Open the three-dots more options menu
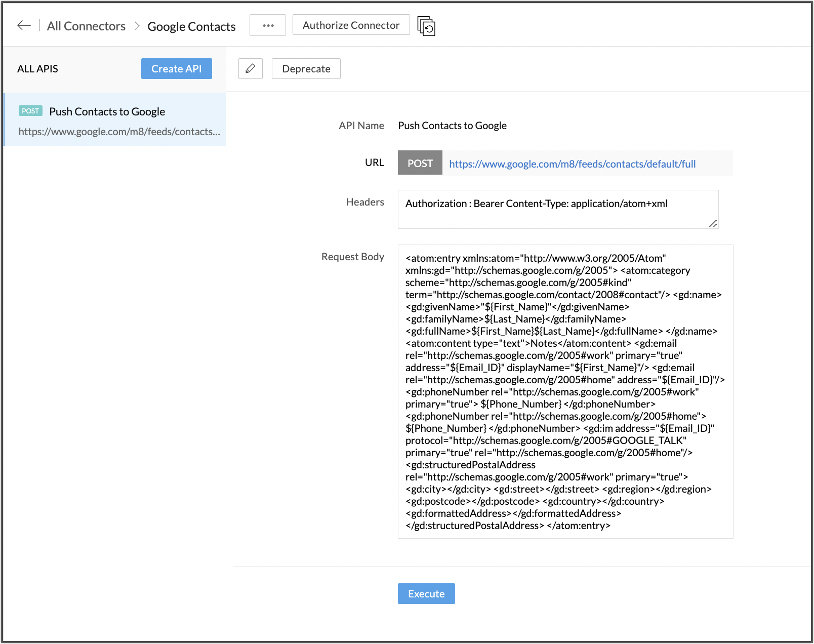Image resolution: width=814 pixels, height=644 pixels. pos(268,25)
